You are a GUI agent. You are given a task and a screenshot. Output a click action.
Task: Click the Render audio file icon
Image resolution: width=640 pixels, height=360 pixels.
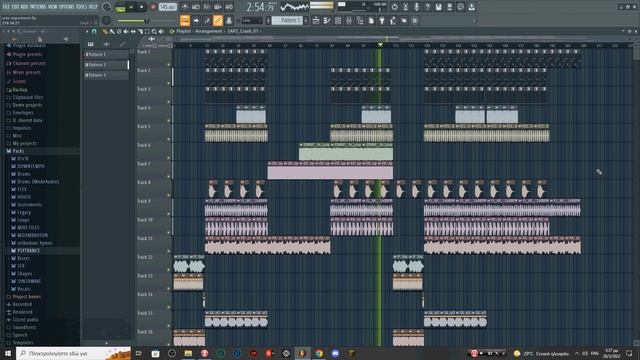click(449, 7)
